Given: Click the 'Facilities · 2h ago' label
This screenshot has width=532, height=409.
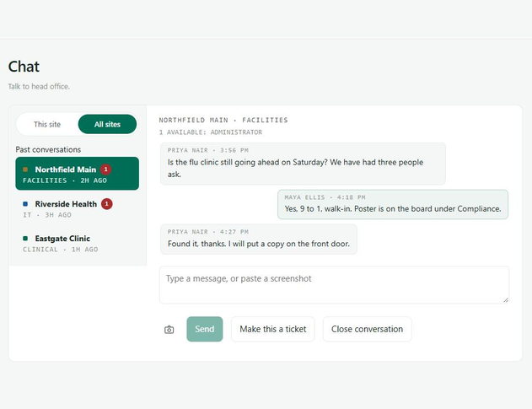Looking at the screenshot, I should point(65,180).
